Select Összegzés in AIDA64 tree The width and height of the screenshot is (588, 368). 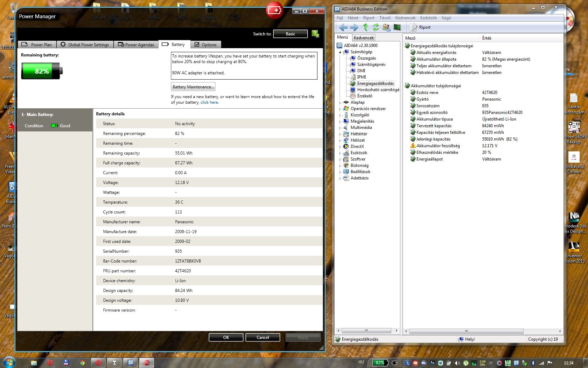pos(366,58)
